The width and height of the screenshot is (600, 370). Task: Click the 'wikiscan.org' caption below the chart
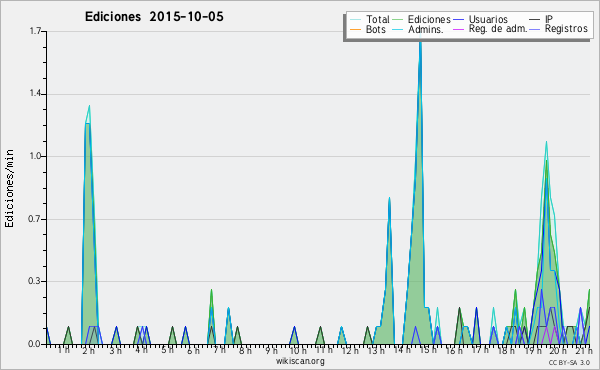click(300, 361)
